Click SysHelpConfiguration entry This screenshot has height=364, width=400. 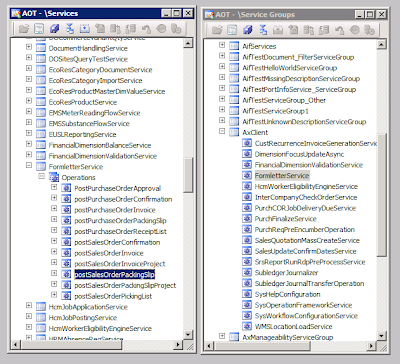coord(287,294)
